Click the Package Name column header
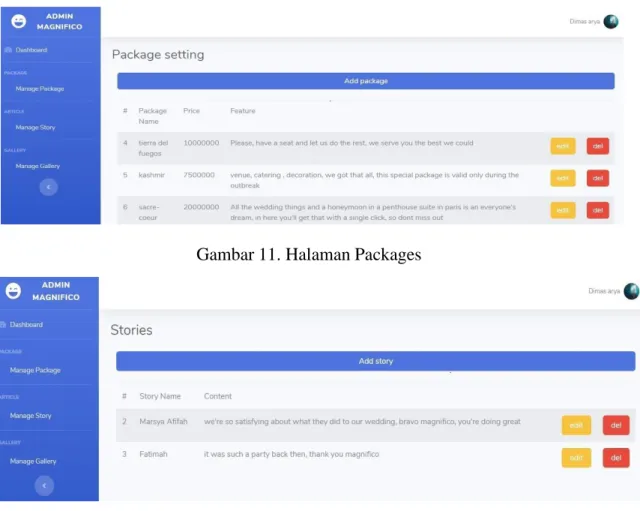Image resolution: width=640 pixels, height=511 pixels. 152,116
